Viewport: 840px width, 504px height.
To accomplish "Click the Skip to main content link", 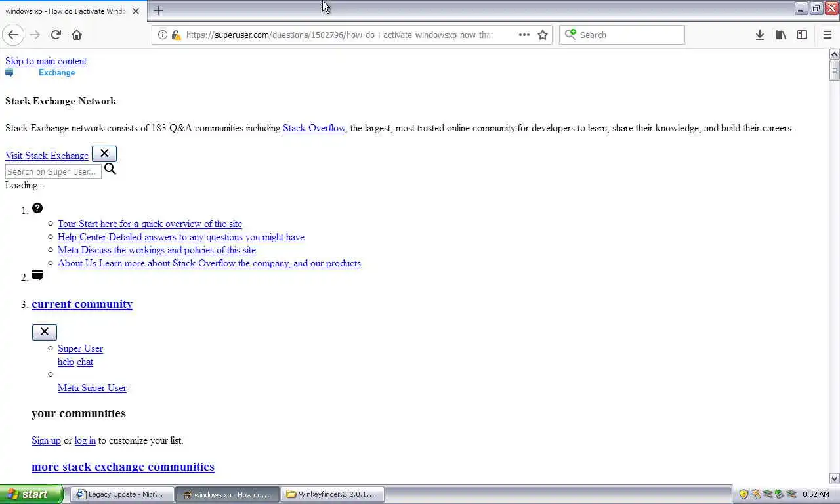I will tap(46, 61).
